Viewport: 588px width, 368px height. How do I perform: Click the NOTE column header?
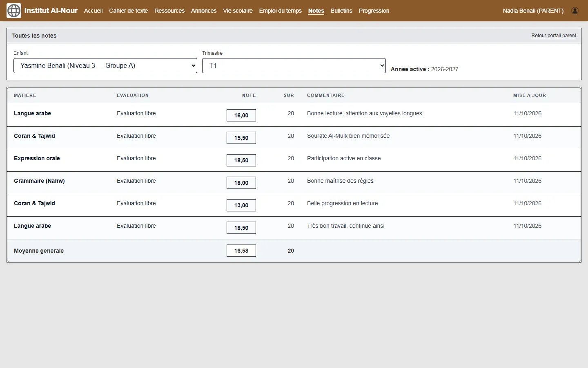249,95
